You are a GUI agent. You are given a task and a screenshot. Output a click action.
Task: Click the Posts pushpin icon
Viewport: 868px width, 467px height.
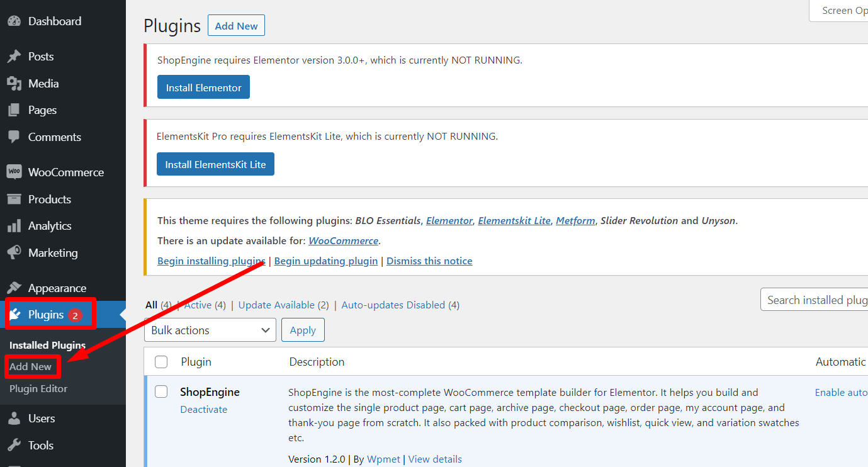14,57
